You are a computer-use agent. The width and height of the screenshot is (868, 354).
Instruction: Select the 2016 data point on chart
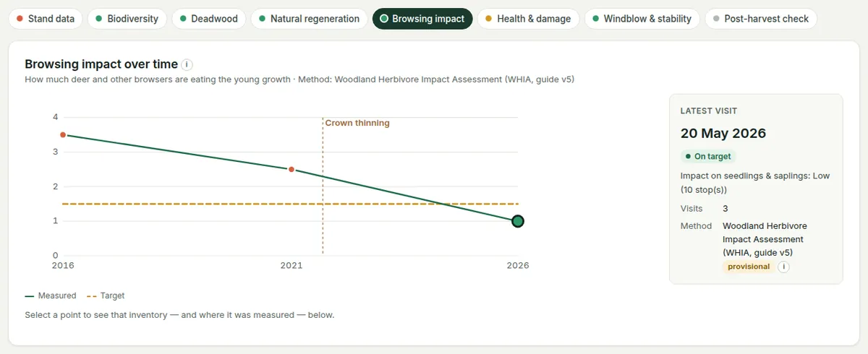pyautogui.click(x=63, y=135)
